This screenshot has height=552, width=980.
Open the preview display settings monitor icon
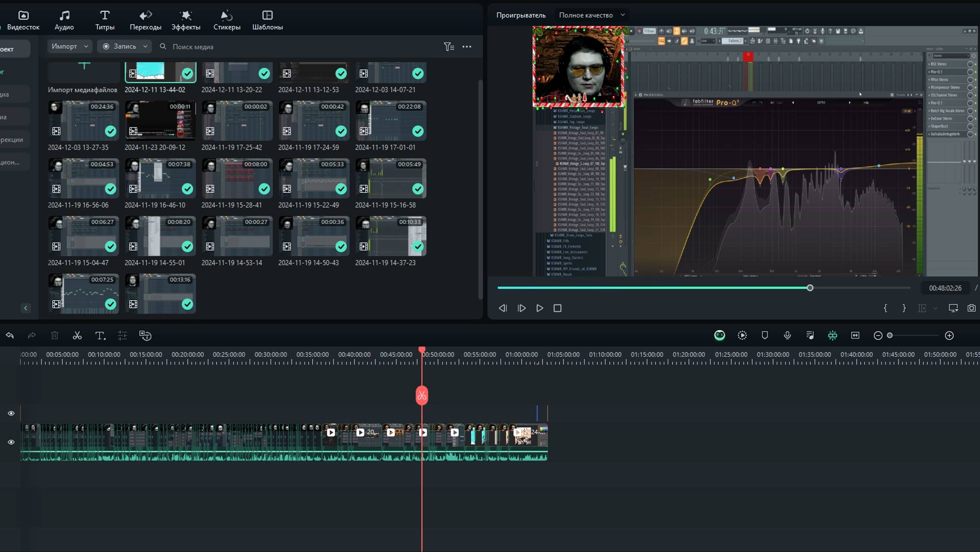(x=953, y=308)
